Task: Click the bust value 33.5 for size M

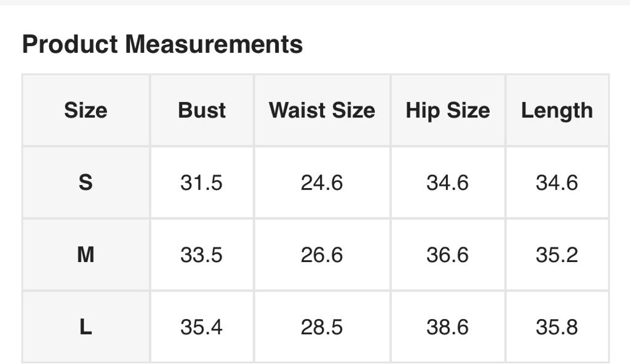Action: (x=201, y=255)
